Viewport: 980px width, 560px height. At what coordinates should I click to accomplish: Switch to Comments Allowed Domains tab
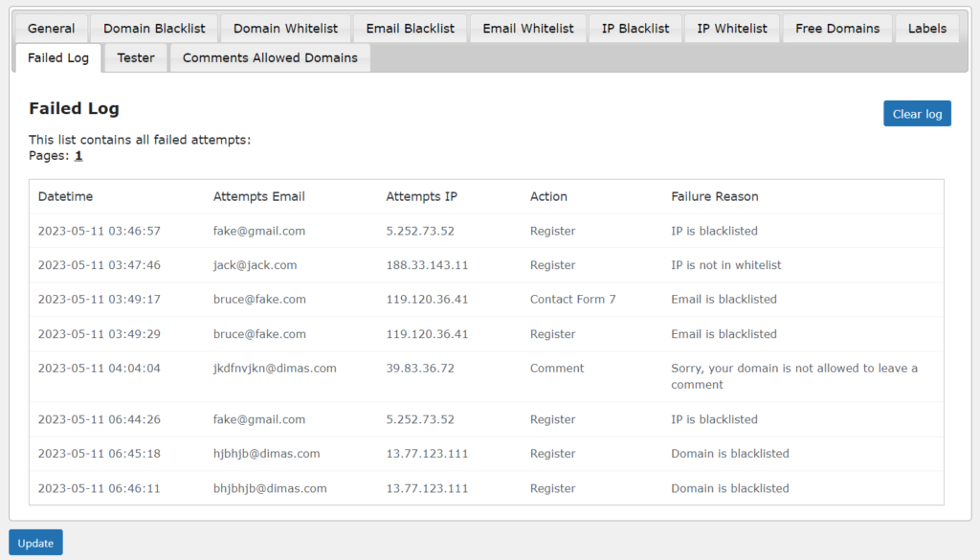[270, 57]
